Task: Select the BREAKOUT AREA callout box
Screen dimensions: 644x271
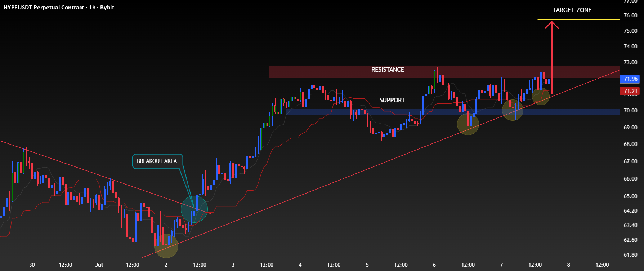Action: click(157, 161)
